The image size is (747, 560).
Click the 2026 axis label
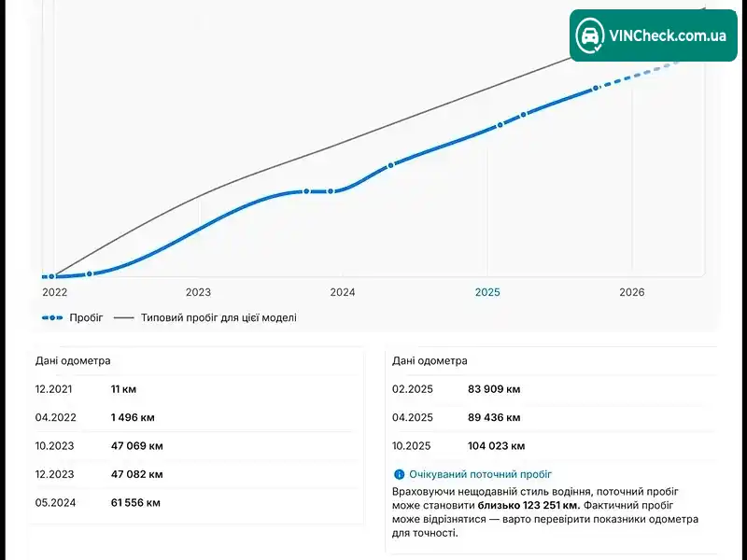tap(632, 292)
